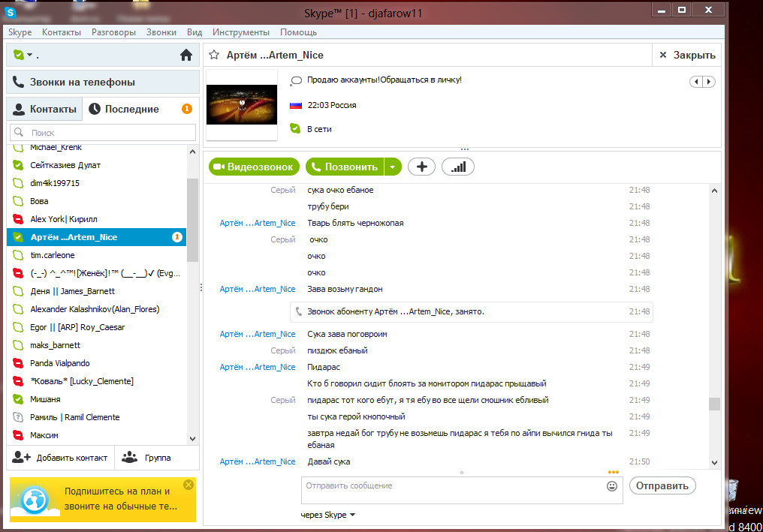This screenshot has width=763, height=532.
Task: Select contact Вова
Action: click(x=96, y=201)
